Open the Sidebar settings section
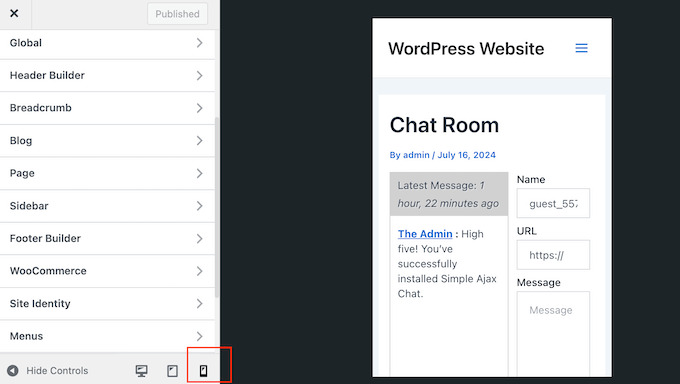Image resolution: width=680 pixels, height=384 pixels. pos(107,206)
